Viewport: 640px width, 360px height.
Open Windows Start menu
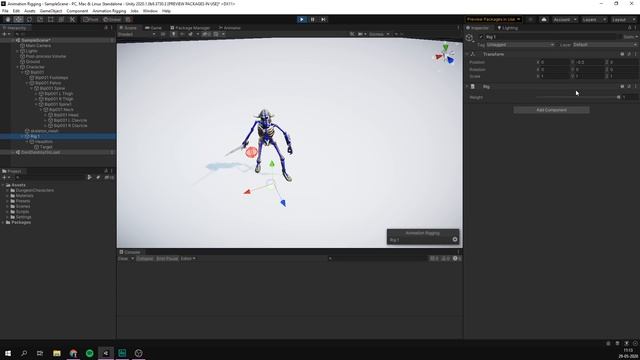8,353
